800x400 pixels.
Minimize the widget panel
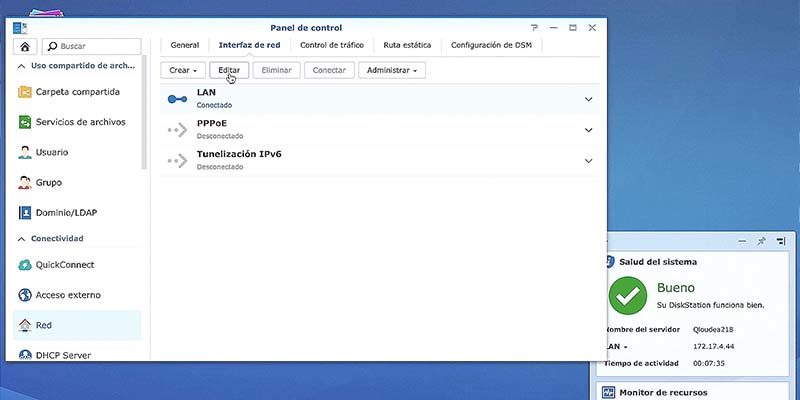(742, 241)
